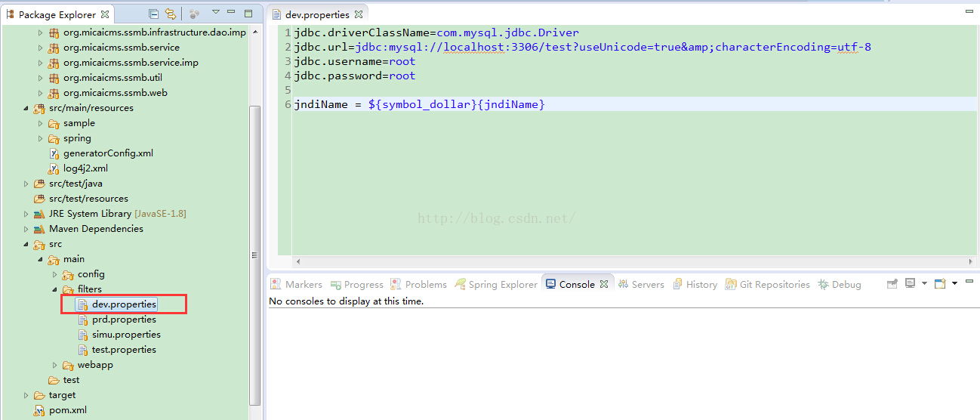Click Display Selected Console icon

coord(911,284)
